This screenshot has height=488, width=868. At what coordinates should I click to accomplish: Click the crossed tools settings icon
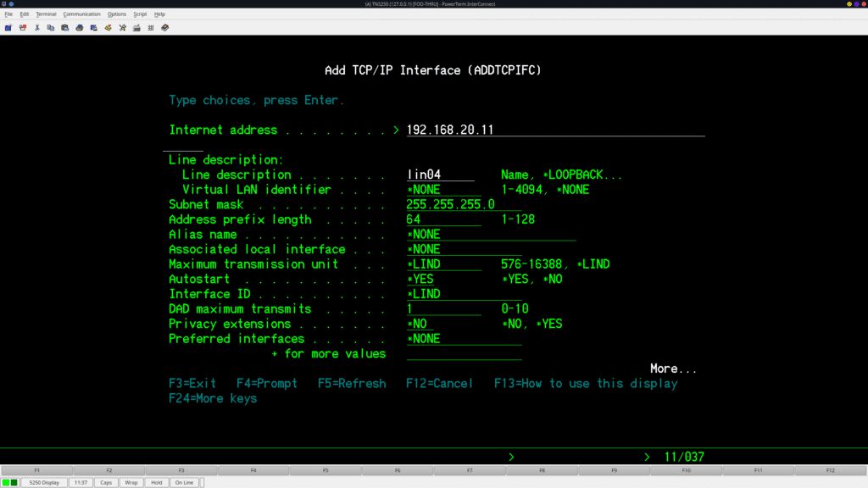coord(123,28)
